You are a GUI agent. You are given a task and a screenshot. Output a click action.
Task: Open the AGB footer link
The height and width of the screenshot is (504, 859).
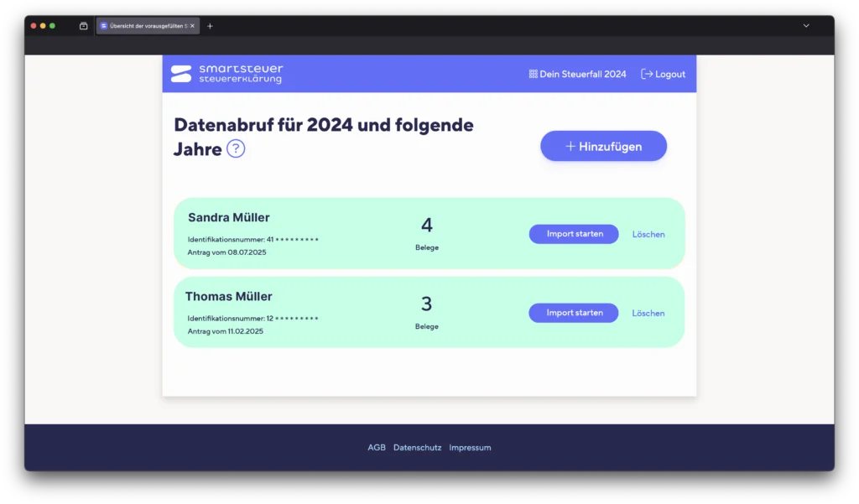(x=377, y=448)
